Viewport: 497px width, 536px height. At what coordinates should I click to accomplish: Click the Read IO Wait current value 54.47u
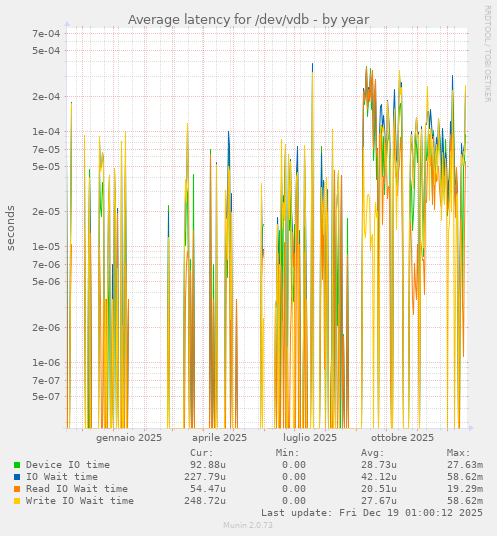[x=208, y=488]
